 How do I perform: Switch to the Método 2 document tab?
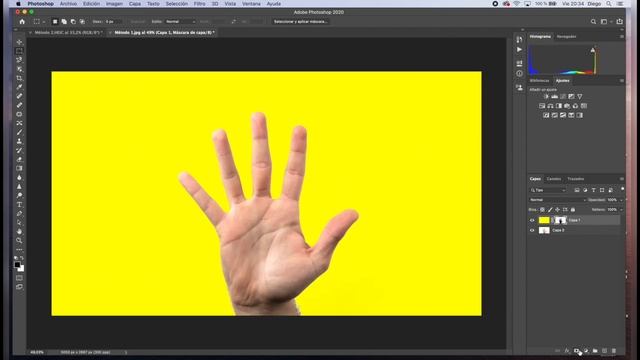pyautogui.click(x=67, y=32)
